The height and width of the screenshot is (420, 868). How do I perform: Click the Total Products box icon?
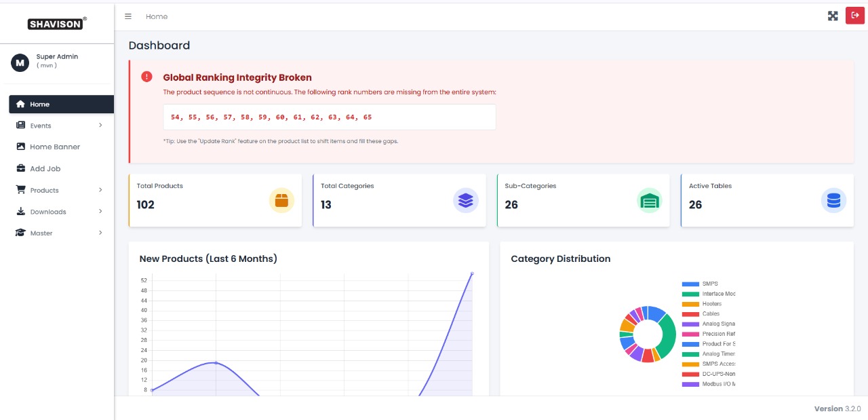click(281, 201)
